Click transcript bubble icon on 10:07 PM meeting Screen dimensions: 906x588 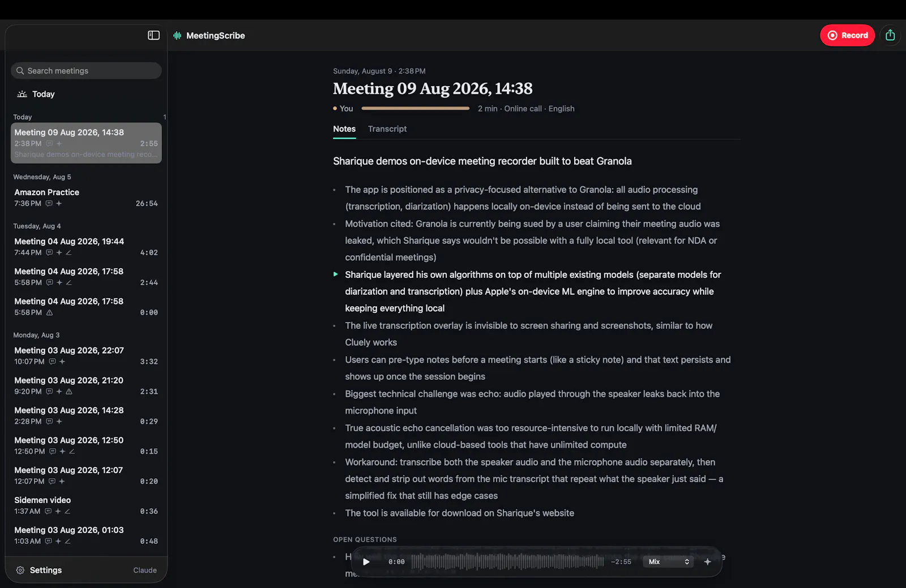pos(52,362)
